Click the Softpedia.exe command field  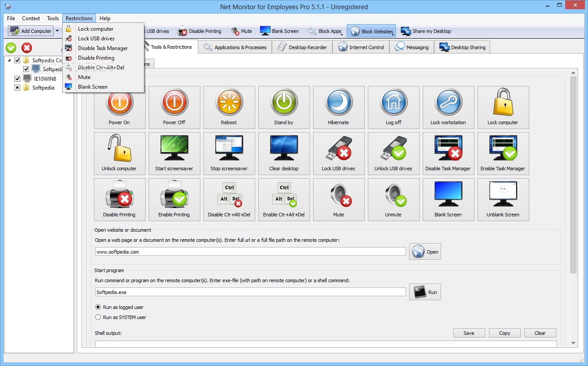click(x=250, y=292)
